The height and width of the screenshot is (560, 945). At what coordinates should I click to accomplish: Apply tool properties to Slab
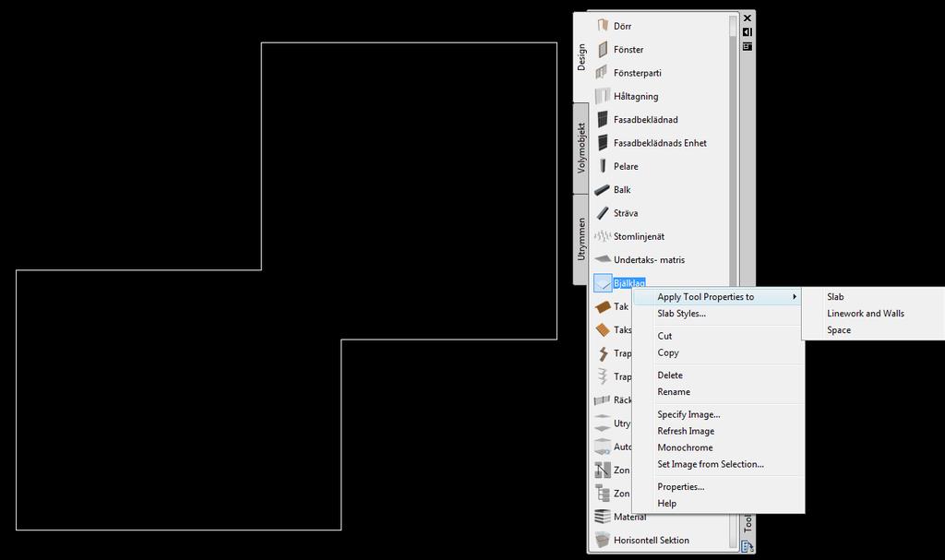tap(874, 296)
